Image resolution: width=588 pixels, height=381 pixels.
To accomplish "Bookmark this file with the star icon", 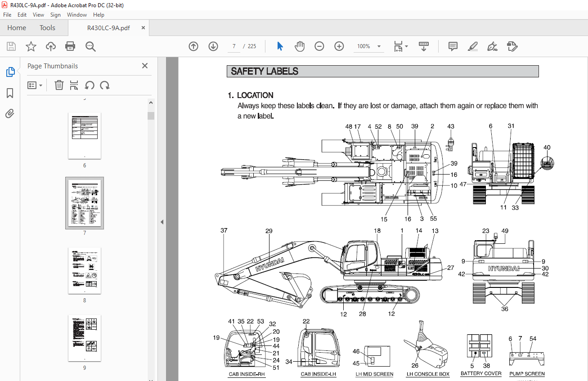I will click(31, 46).
